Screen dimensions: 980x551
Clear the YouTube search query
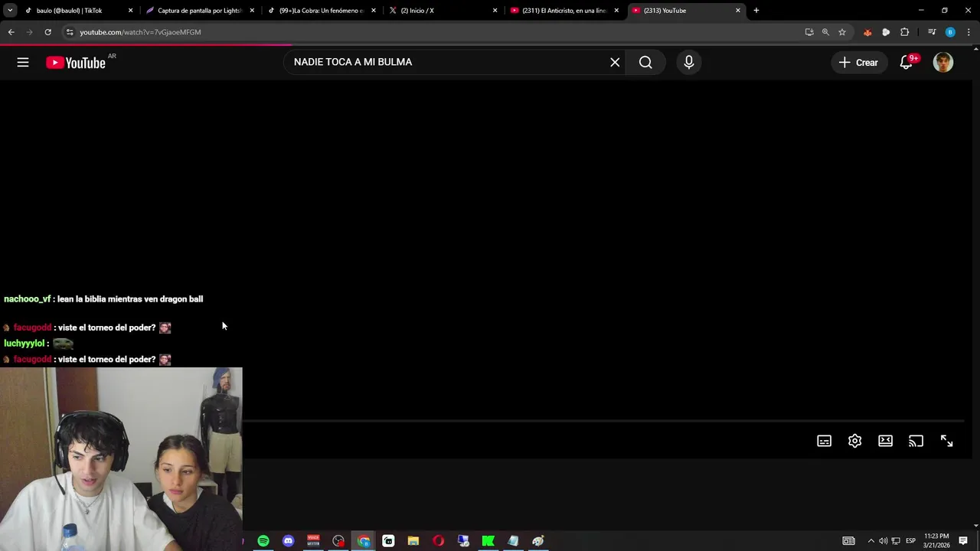coord(615,63)
